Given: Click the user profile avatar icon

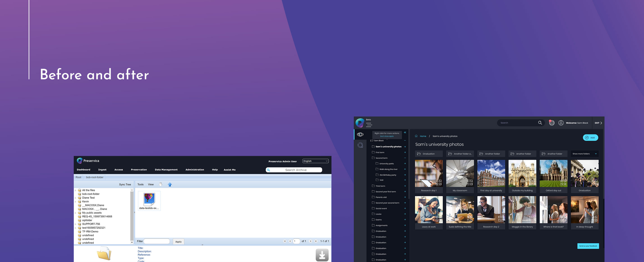Looking at the screenshot, I should click(561, 123).
